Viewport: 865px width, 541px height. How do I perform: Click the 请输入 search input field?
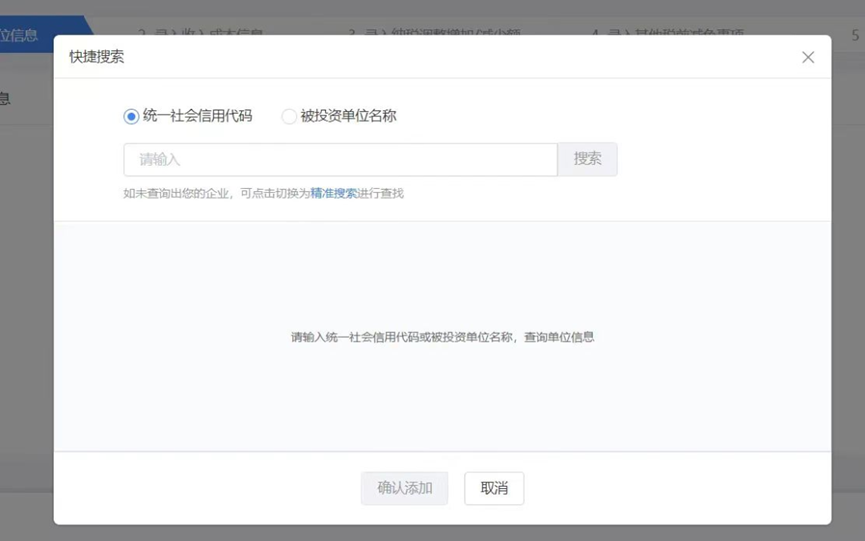[340, 160]
